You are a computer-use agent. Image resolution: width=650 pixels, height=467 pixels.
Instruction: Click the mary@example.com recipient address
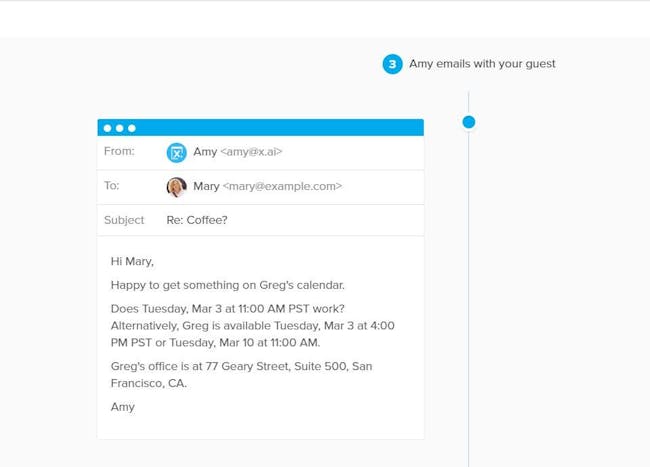282,186
